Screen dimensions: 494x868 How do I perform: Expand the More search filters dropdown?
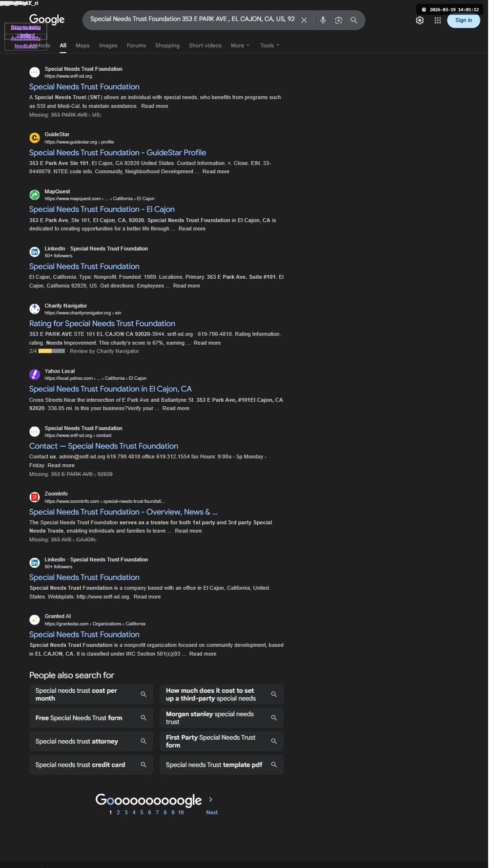pyautogui.click(x=240, y=45)
